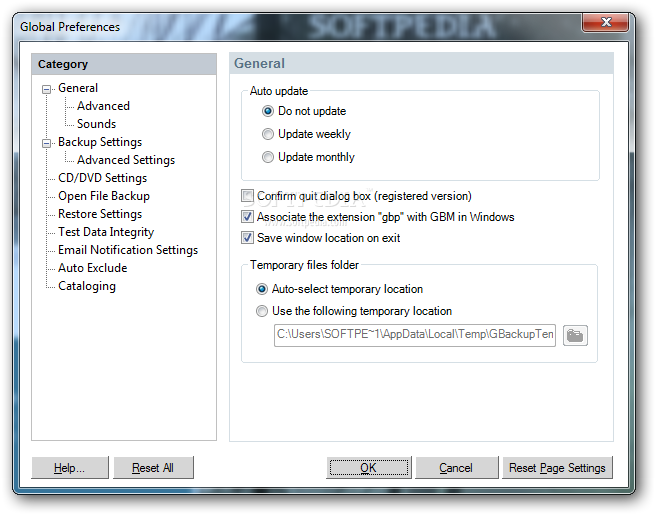The image size is (656, 515).
Task: Enable the Confirm quit dialog box checkbox
Action: pyautogui.click(x=247, y=196)
